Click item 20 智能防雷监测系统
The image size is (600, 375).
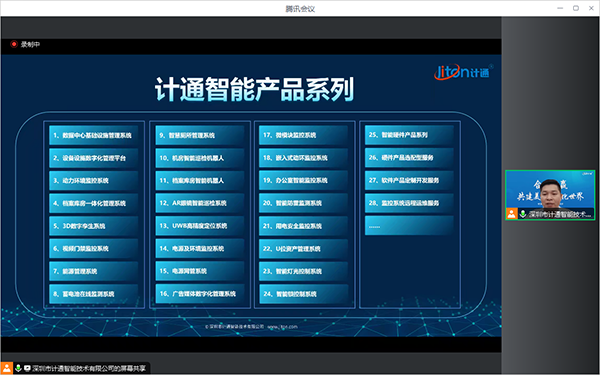point(304,203)
